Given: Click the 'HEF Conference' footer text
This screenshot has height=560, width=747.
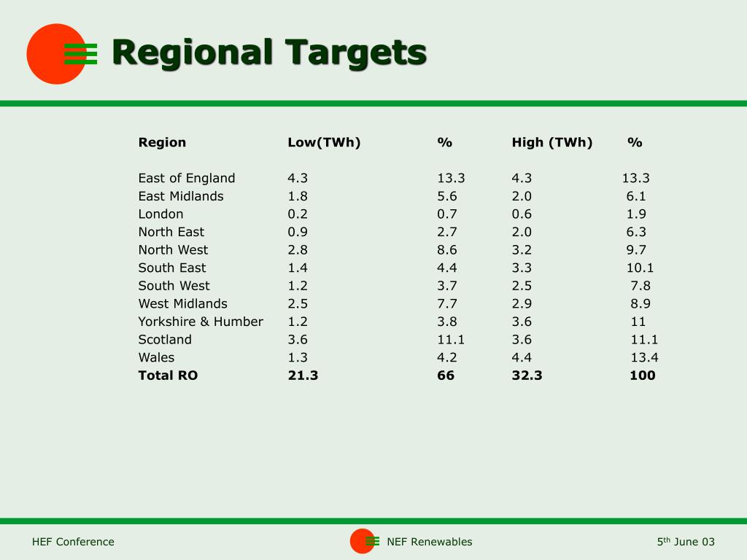Looking at the screenshot, I should [x=73, y=542].
